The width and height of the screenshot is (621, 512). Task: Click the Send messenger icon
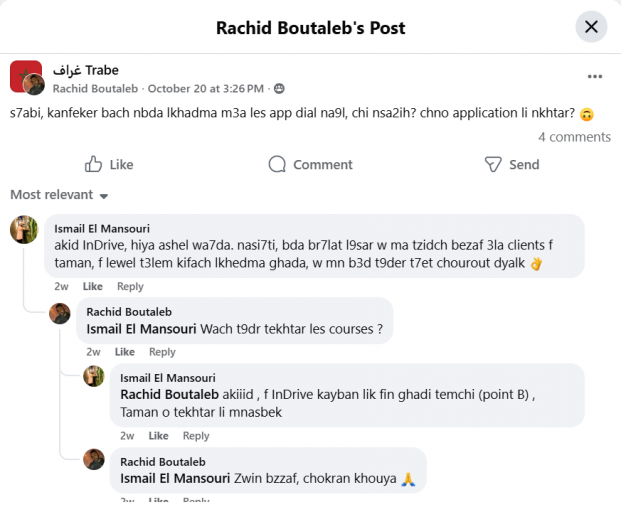[x=493, y=164]
